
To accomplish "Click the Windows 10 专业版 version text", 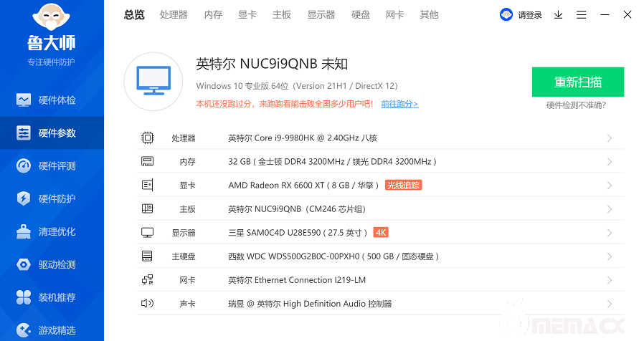I will 297,86.
